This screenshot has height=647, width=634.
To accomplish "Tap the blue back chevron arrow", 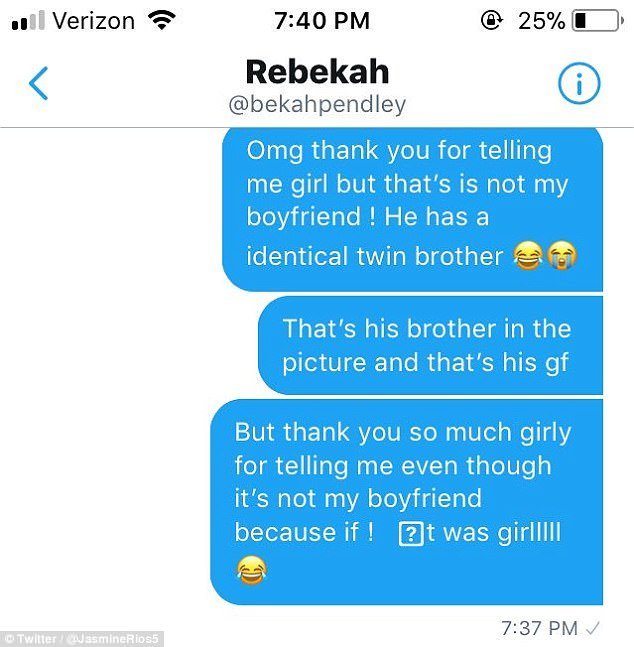I will click(38, 83).
